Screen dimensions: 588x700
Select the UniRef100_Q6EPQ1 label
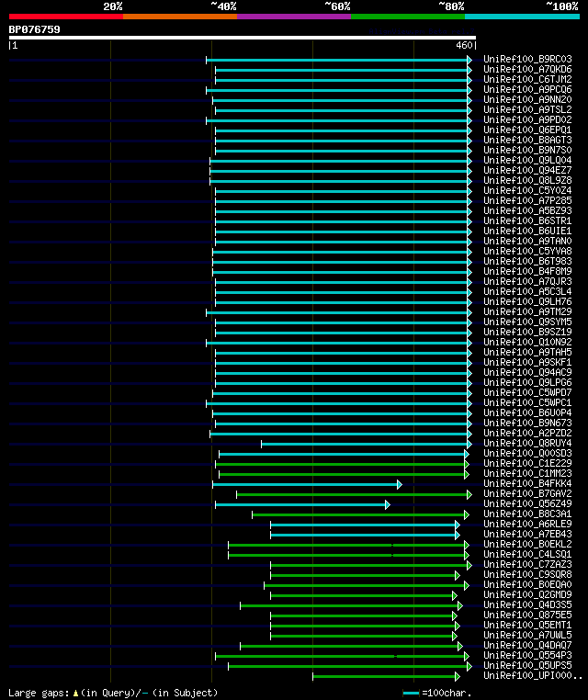coord(527,130)
